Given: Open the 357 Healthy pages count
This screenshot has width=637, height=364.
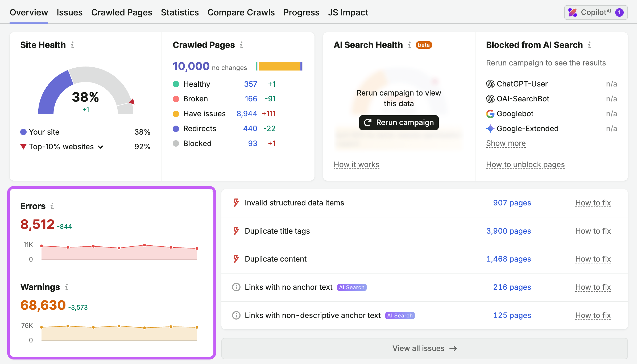Looking at the screenshot, I should [251, 84].
